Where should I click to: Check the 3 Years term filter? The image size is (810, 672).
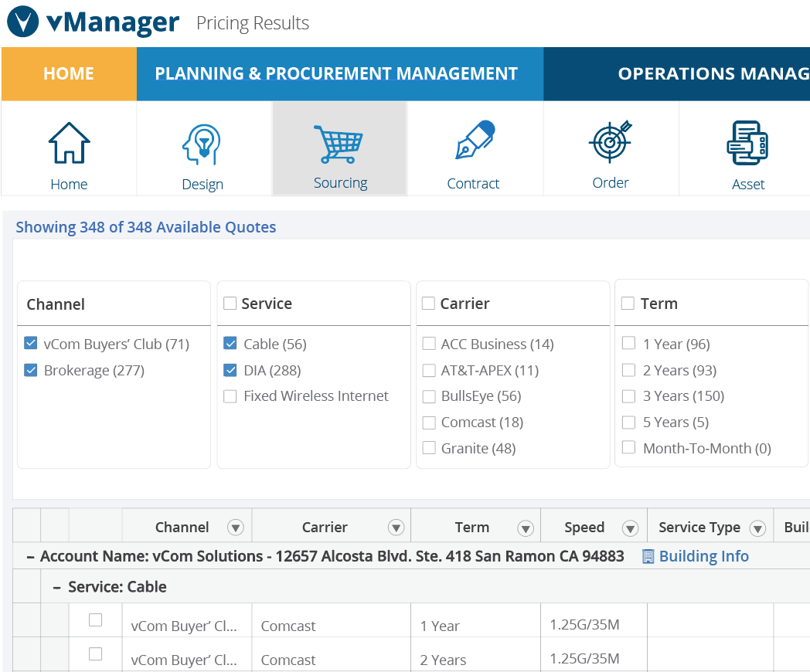pyautogui.click(x=628, y=395)
